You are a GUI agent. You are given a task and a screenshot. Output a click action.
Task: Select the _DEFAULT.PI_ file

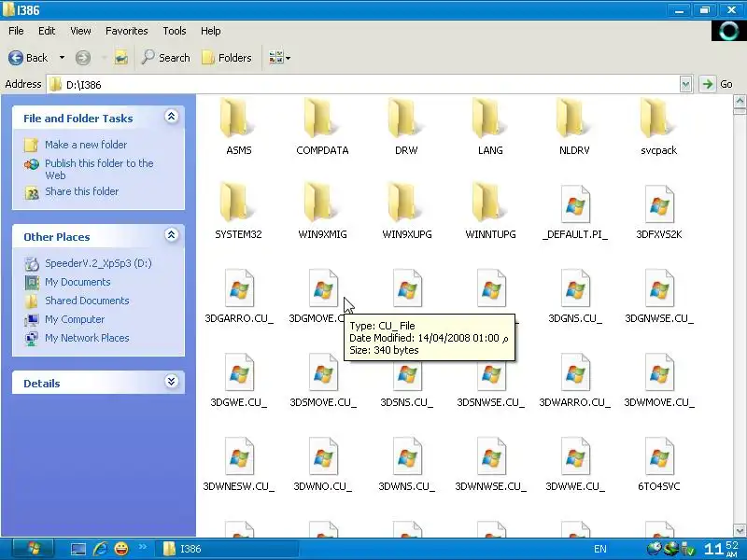click(x=574, y=211)
